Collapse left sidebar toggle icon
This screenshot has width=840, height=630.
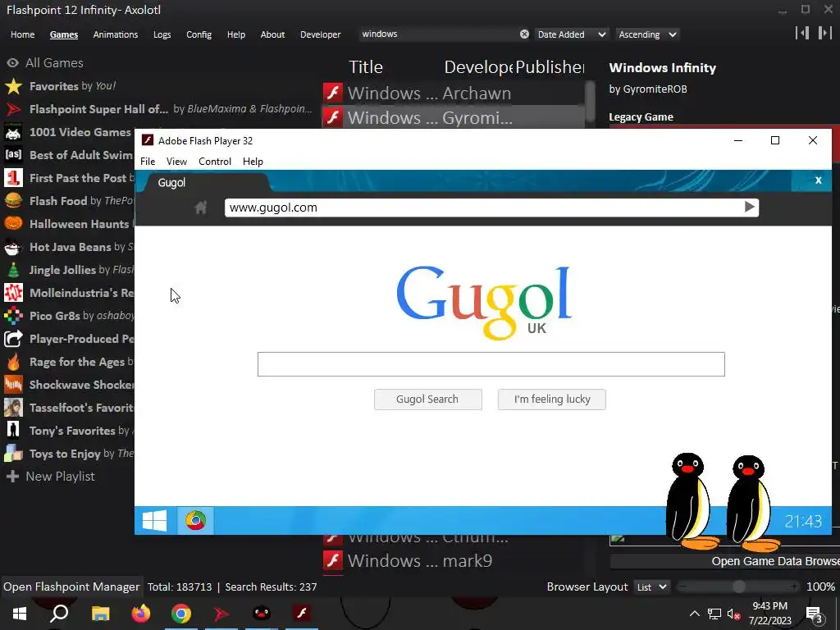[802, 33]
